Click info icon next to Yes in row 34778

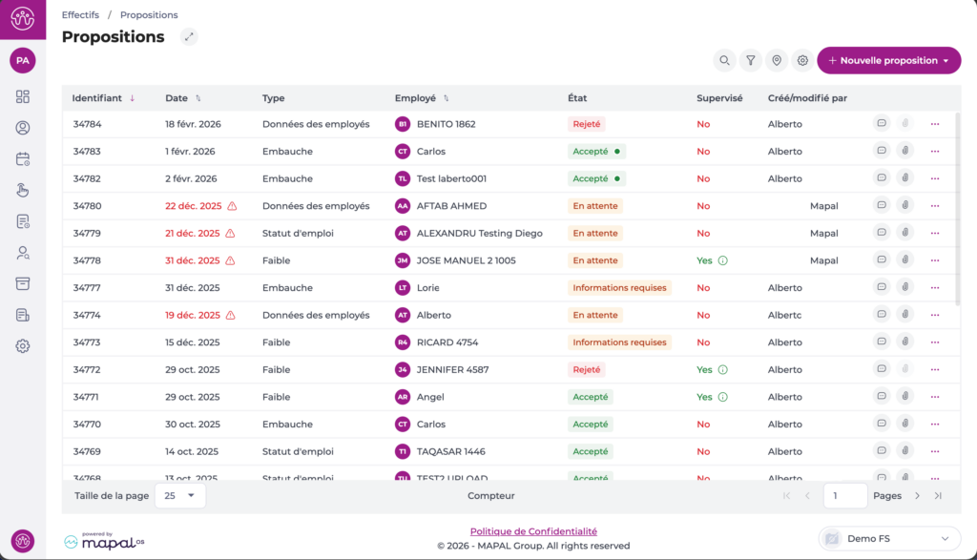[722, 260]
